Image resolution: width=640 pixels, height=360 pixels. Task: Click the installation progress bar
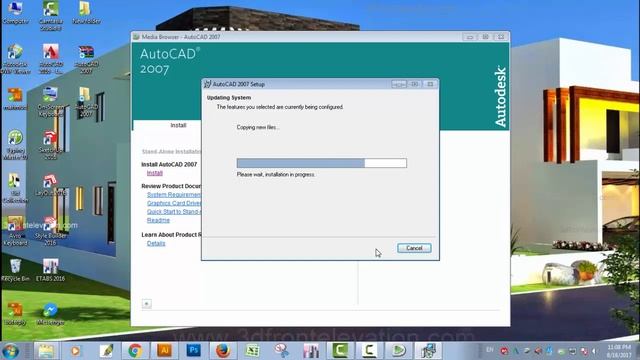point(322,163)
